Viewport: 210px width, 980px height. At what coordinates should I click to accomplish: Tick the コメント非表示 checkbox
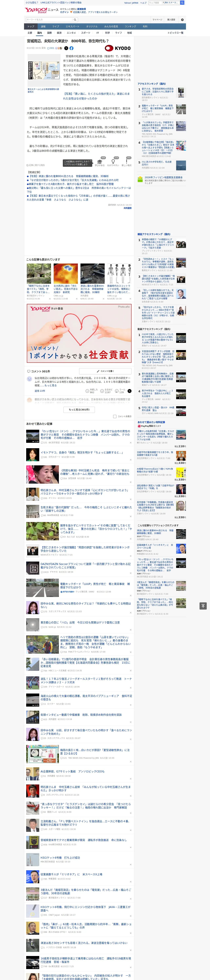115,416
